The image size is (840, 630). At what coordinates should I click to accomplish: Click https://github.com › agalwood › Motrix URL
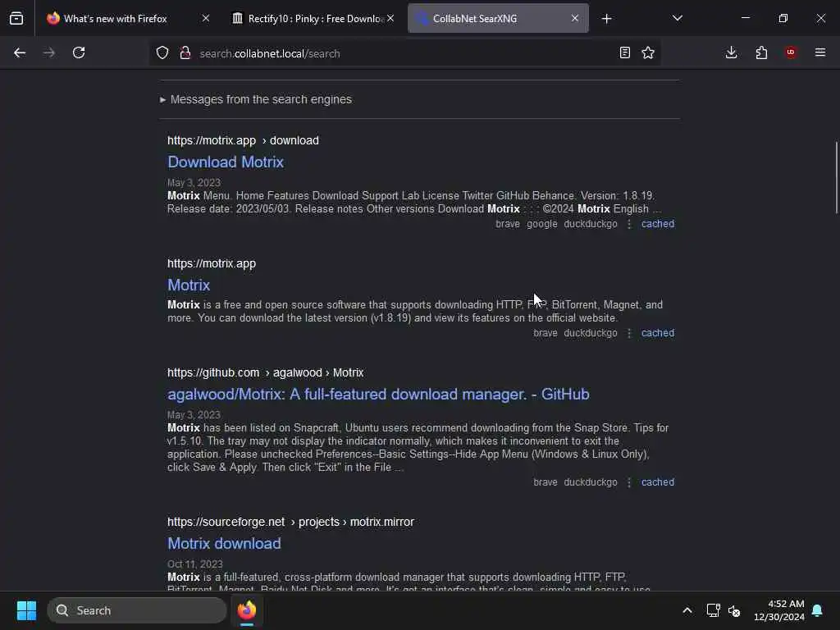[x=265, y=373]
